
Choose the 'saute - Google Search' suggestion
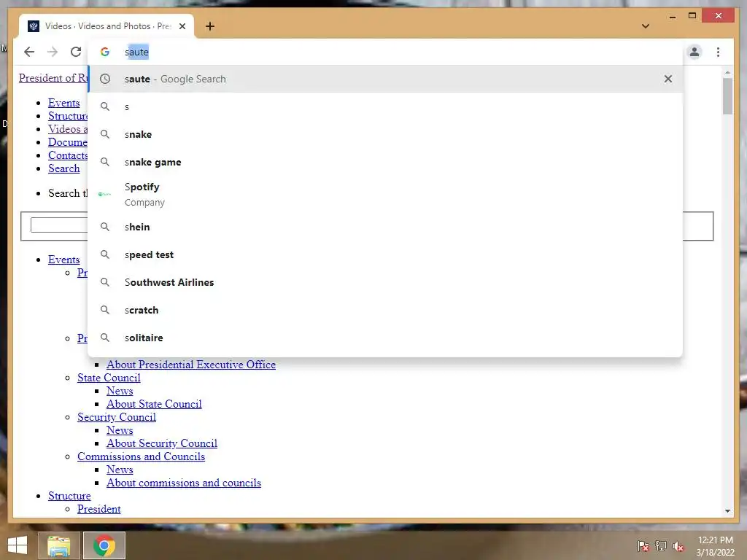click(x=386, y=79)
